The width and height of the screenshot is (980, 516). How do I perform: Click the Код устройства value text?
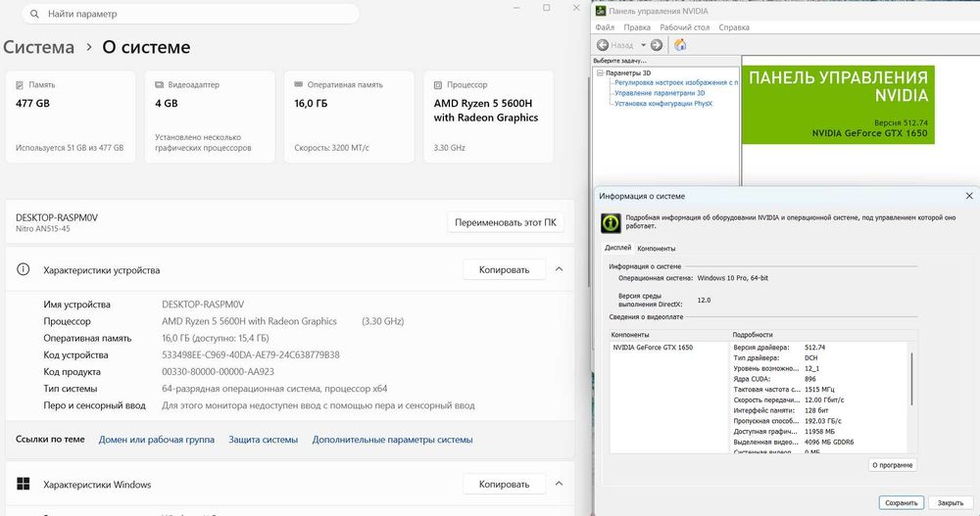coord(251,354)
